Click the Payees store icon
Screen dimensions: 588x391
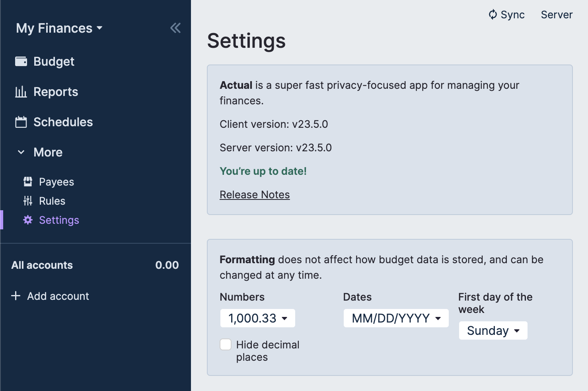[28, 182]
